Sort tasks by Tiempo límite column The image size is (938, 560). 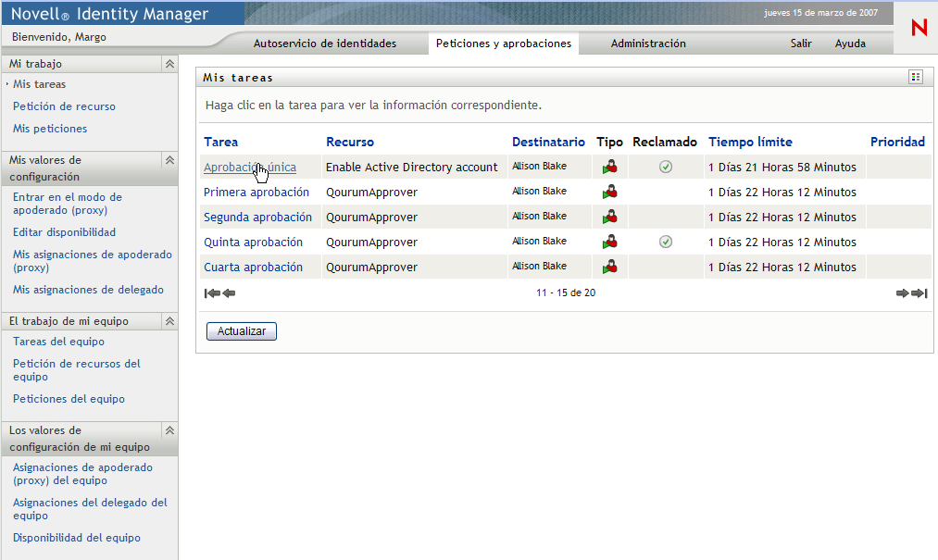[x=750, y=142]
